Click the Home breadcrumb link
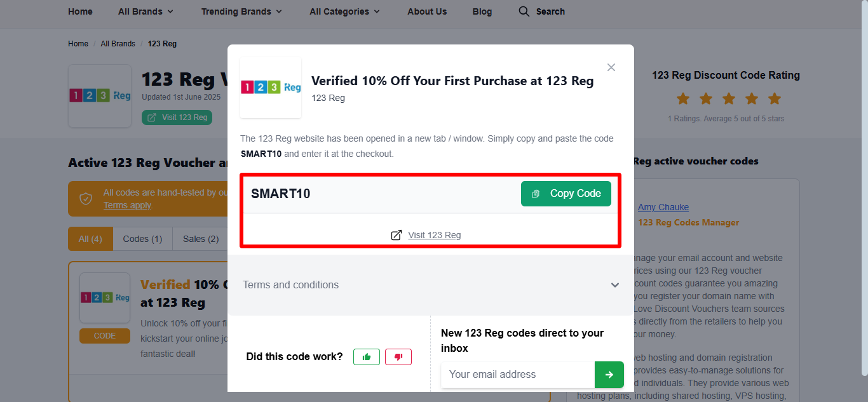Screen dimensions: 868x402 point(78,44)
